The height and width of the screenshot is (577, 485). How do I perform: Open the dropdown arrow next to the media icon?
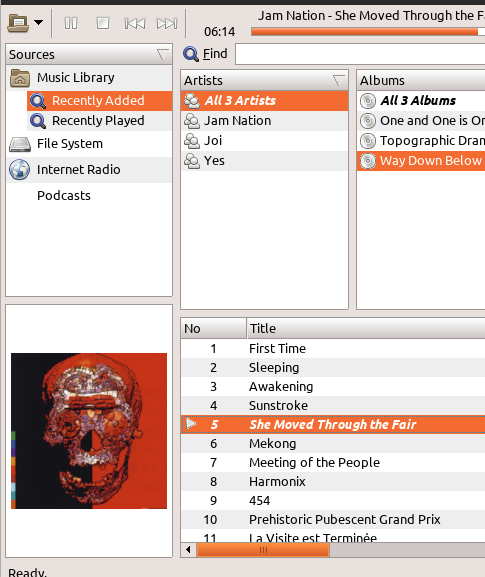pyautogui.click(x=38, y=23)
